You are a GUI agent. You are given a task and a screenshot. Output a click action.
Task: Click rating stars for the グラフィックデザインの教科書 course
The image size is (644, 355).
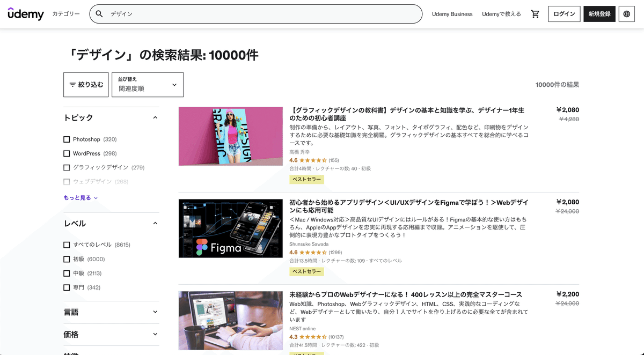tap(313, 160)
